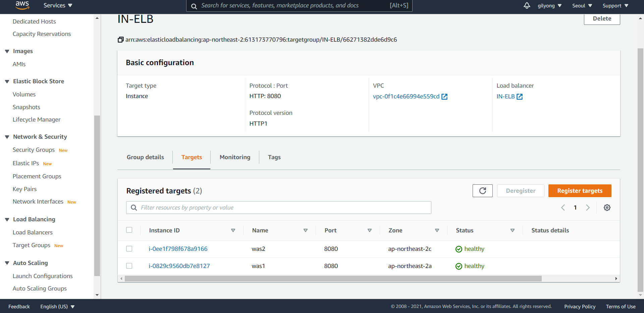Focus the top services search box
Viewport: 644px width, 313px height.
[x=299, y=6]
